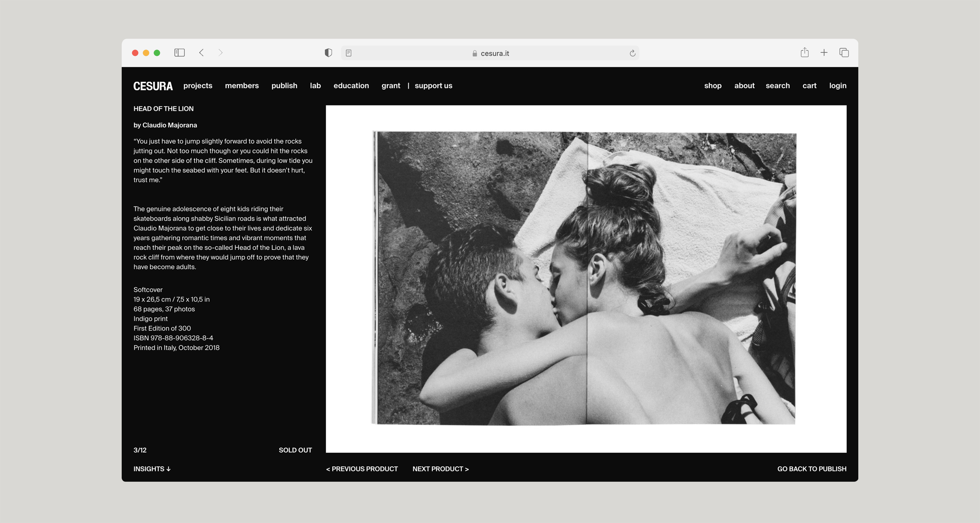
Task: Click the book spread photograph
Action: tap(586, 278)
